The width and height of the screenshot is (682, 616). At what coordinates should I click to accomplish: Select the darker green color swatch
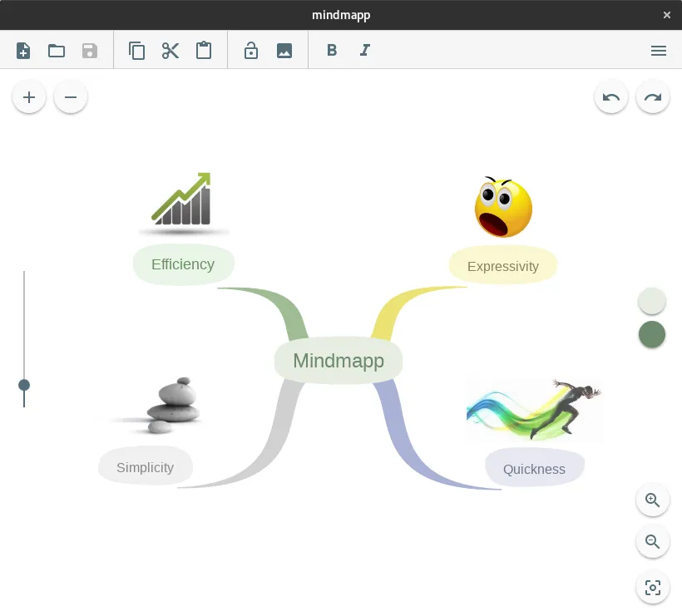coord(652,335)
